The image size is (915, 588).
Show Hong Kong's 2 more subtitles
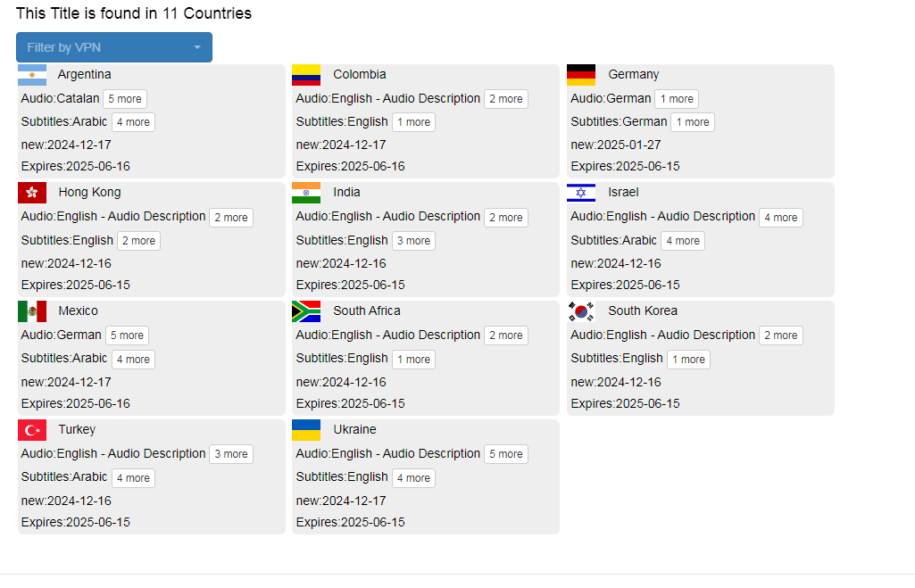pos(138,241)
